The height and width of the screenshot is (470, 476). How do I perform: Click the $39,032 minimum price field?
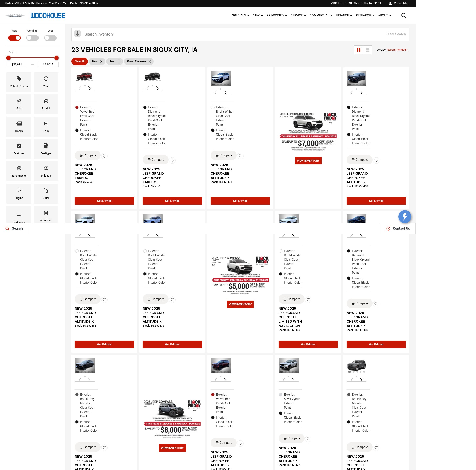click(17, 65)
